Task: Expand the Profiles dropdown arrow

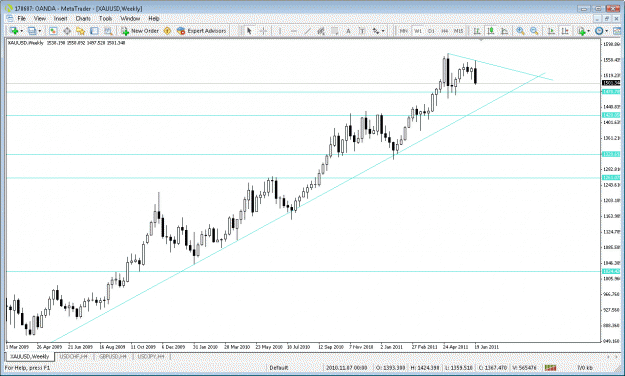Action: click(x=39, y=31)
